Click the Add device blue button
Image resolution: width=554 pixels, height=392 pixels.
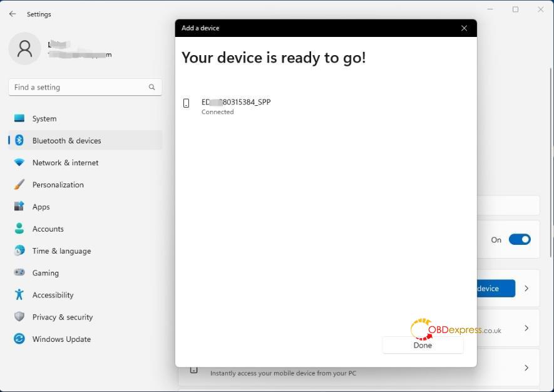pyautogui.click(x=495, y=289)
